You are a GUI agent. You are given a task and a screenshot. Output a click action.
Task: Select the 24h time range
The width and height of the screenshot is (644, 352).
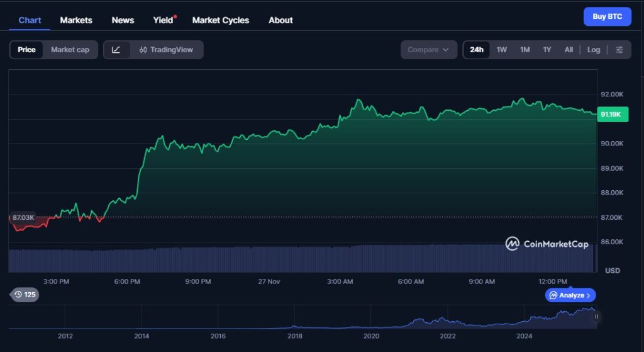pyautogui.click(x=477, y=50)
